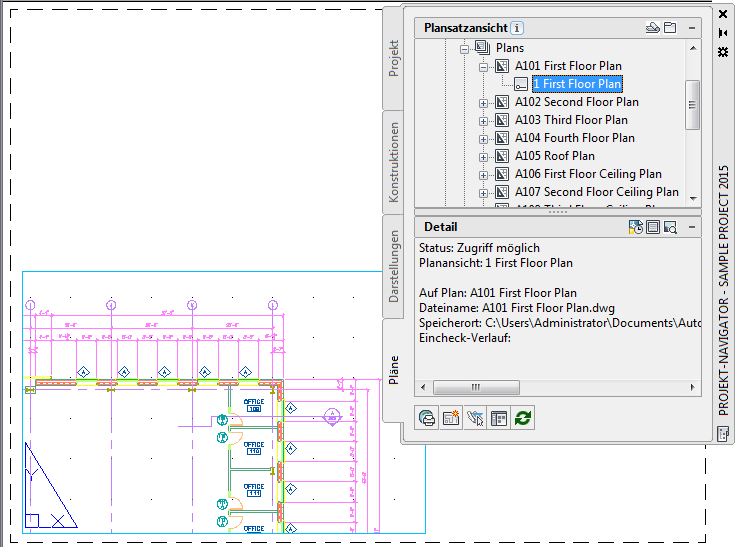Select A107 Second Floor Ceiling Plan in the tree
Screen dimensions: 735x547
pos(597,192)
